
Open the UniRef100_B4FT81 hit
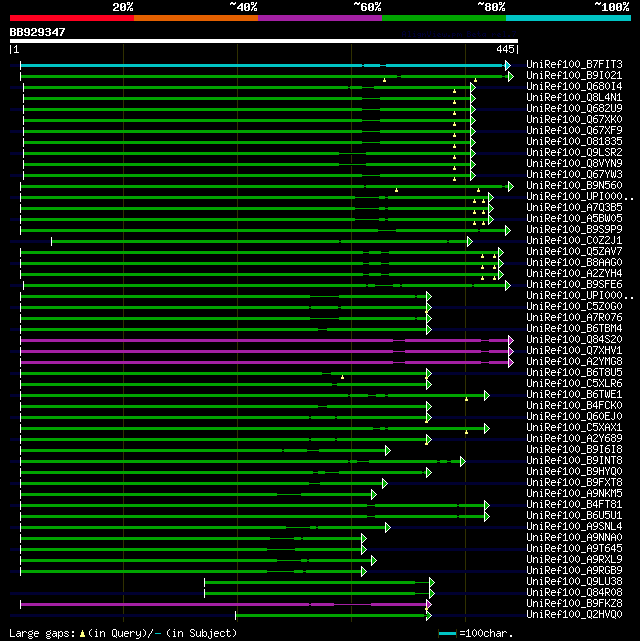(x=574, y=505)
